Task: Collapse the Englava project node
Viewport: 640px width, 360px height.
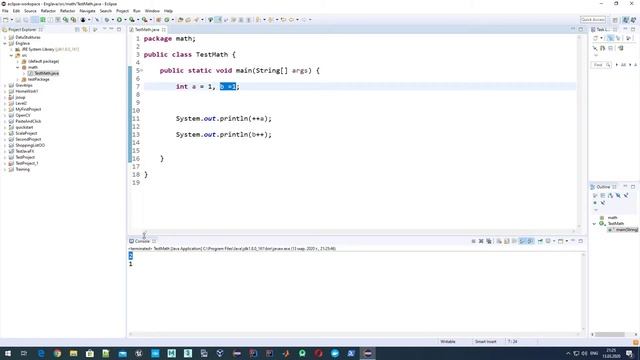Action: tap(5, 43)
